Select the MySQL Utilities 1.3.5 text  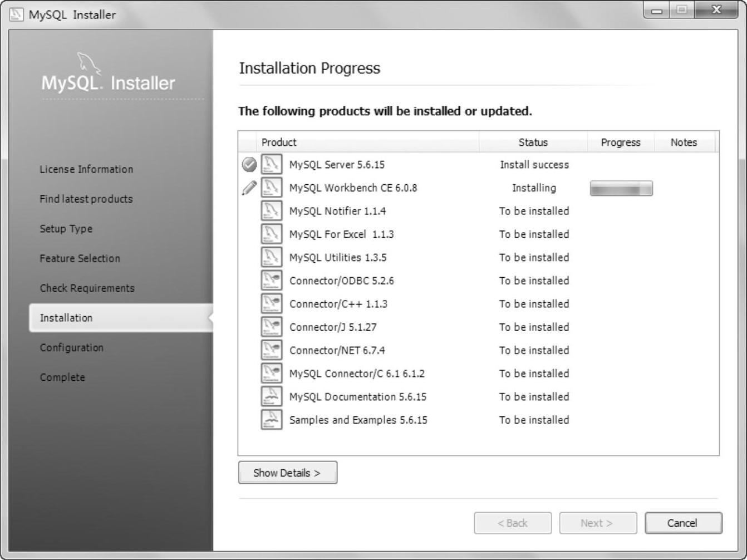[x=338, y=258]
